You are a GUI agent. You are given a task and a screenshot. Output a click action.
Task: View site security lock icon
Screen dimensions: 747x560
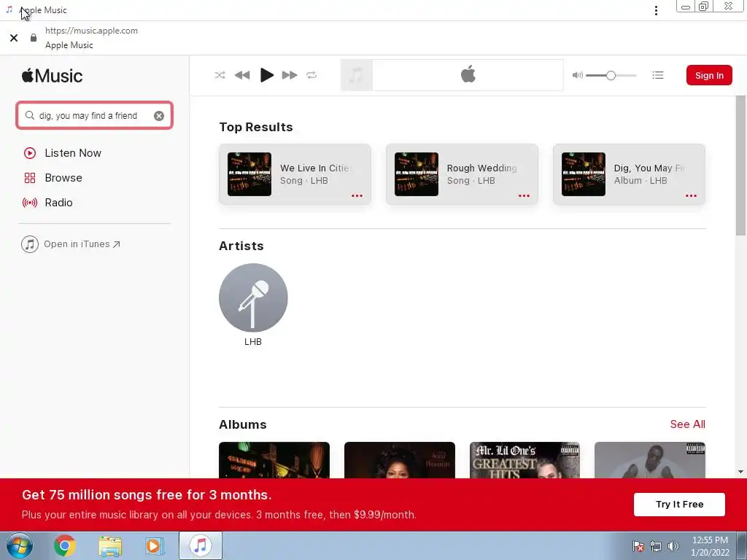(x=34, y=38)
